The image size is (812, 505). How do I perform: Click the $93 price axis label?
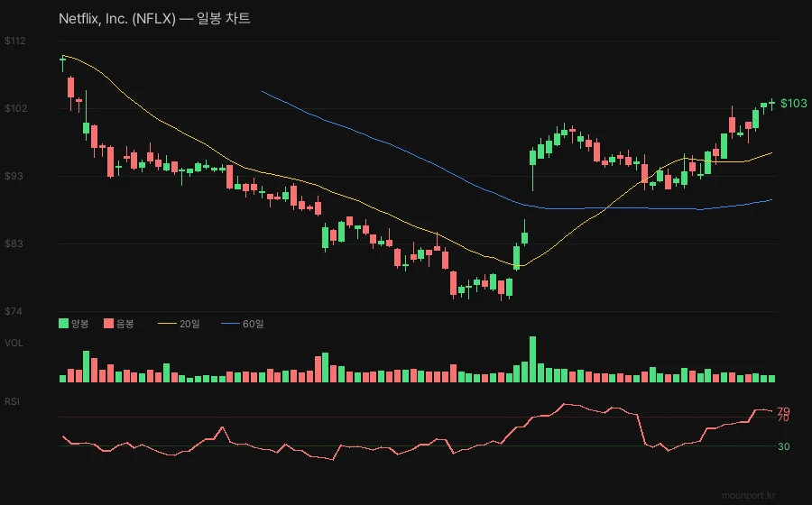pos(14,176)
